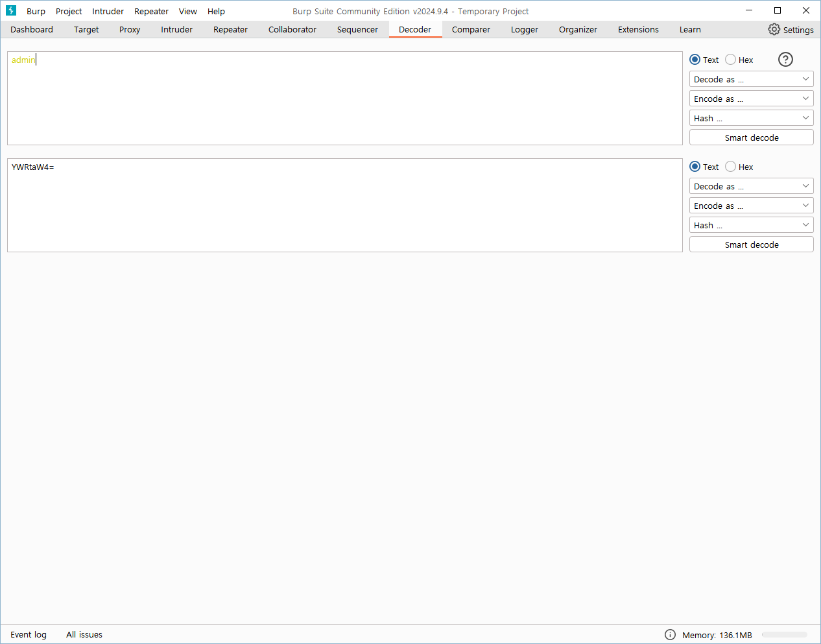
Task: Click the Decoder help question-mark icon
Action: 785,59
